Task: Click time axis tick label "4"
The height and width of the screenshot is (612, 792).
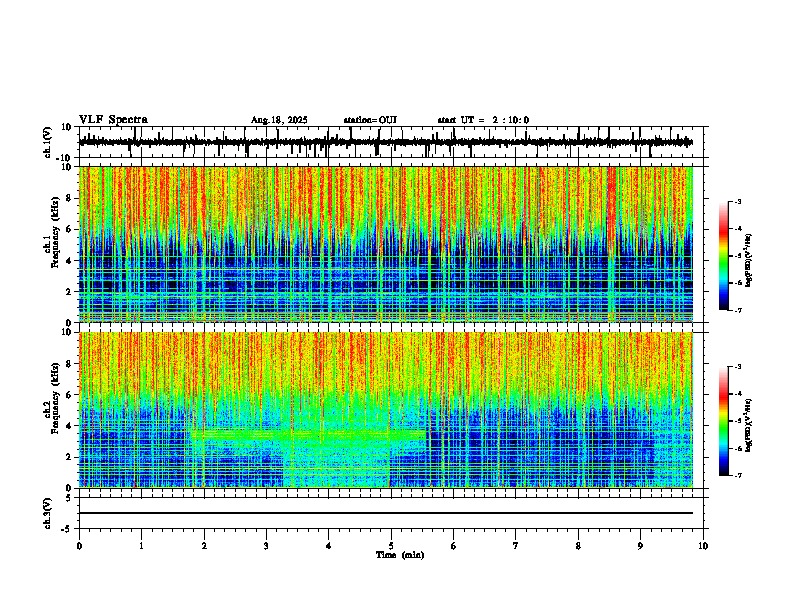Action: coord(328,546)
